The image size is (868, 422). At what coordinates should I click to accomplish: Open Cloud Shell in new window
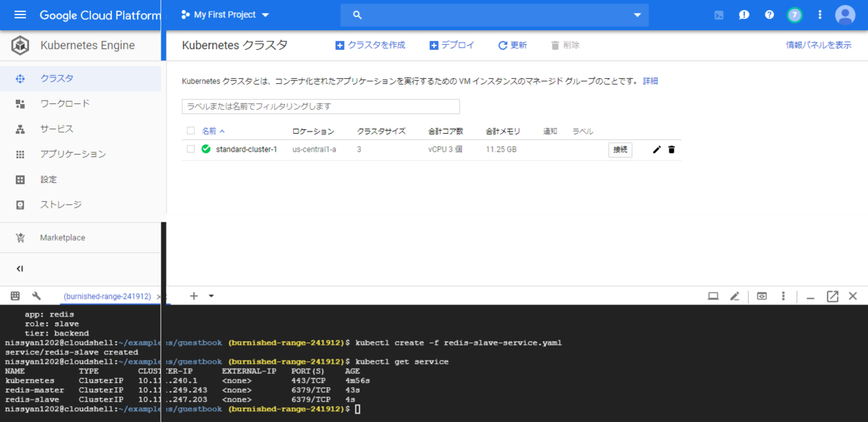(833, 296)
